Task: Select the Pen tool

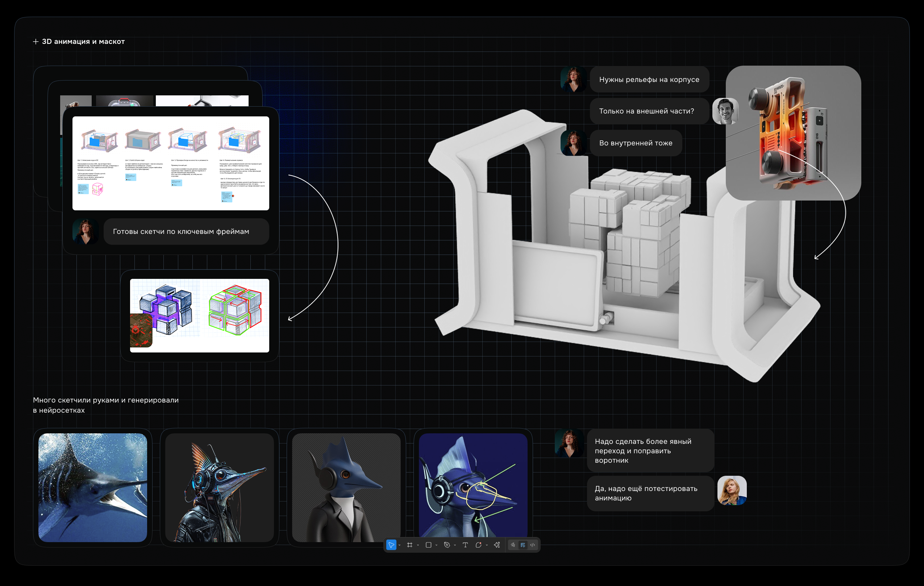Action: point(447,545)
